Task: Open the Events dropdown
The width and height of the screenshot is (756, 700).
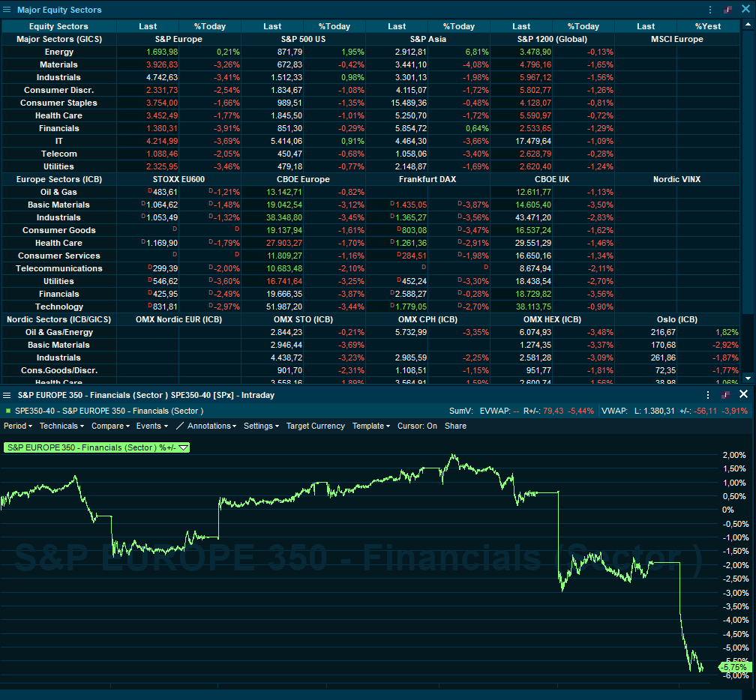Action: [x=151, y=426]
